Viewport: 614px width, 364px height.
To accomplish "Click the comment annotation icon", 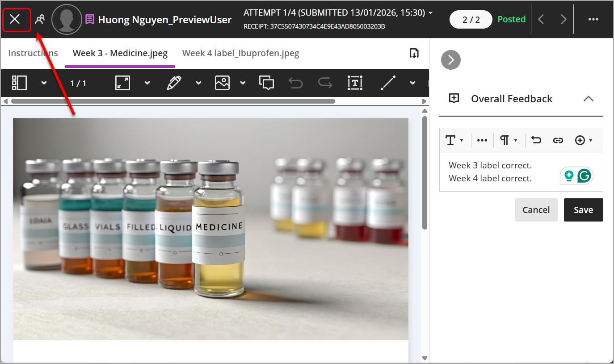I will 266,83.
